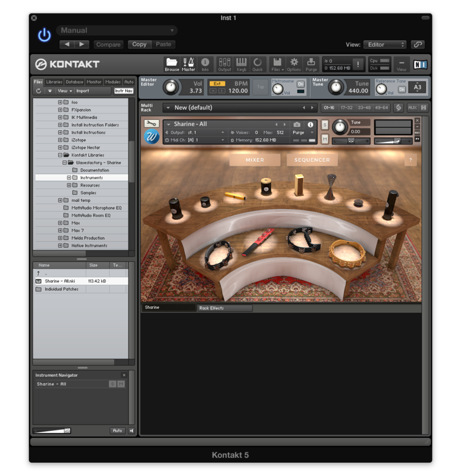Open the Browse panel icon
Image resolution: width=470 pixels, height=476 pixels.
coord(172,62)
